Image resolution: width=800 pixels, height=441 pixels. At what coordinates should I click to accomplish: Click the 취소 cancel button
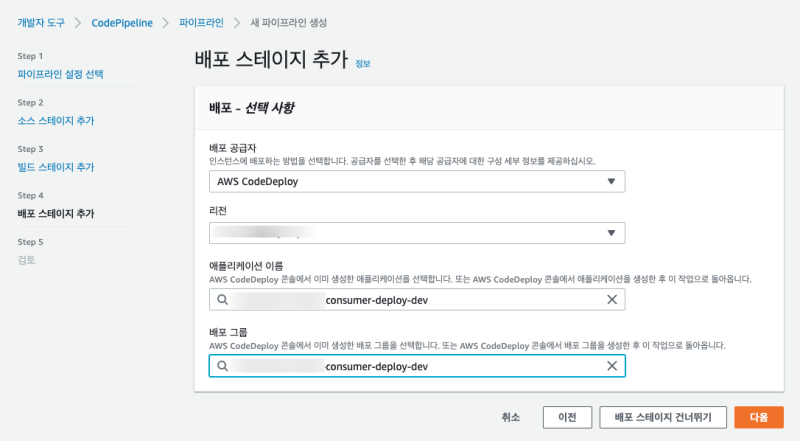tap(511, 417)
